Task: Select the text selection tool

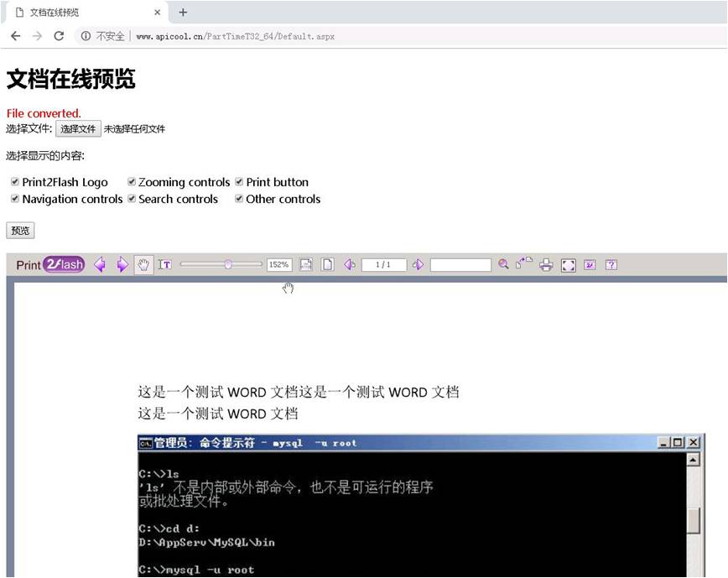Action: click(165, 264)
